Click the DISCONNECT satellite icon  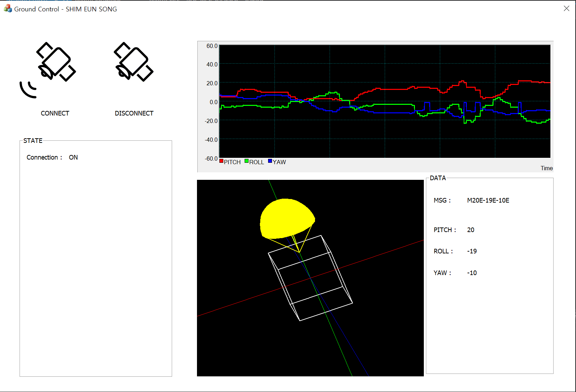134,62
